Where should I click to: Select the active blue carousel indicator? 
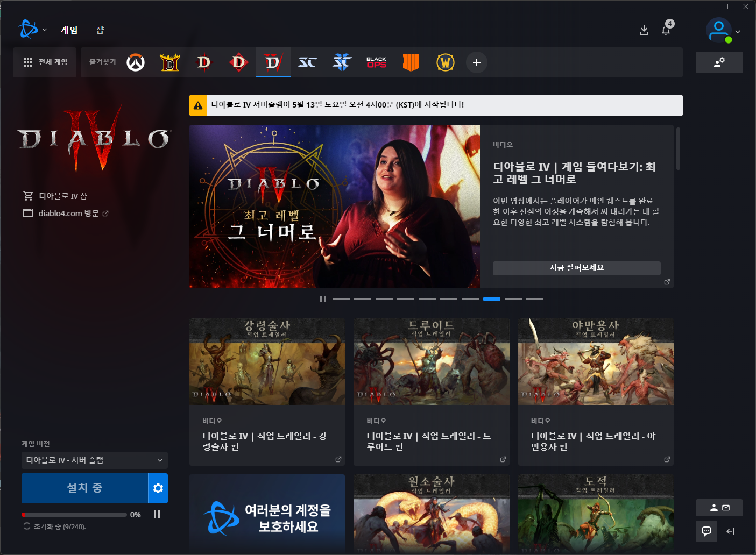point(492,299)
